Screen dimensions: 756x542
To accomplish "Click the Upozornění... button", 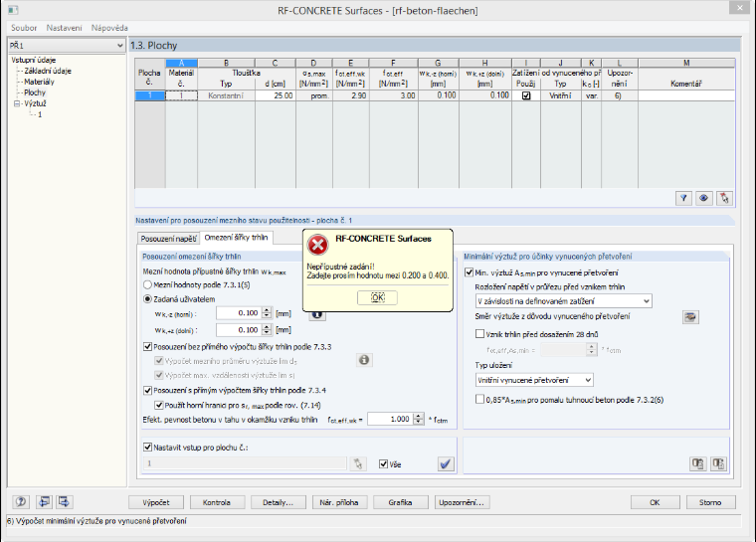I will [x=462, y=502].
